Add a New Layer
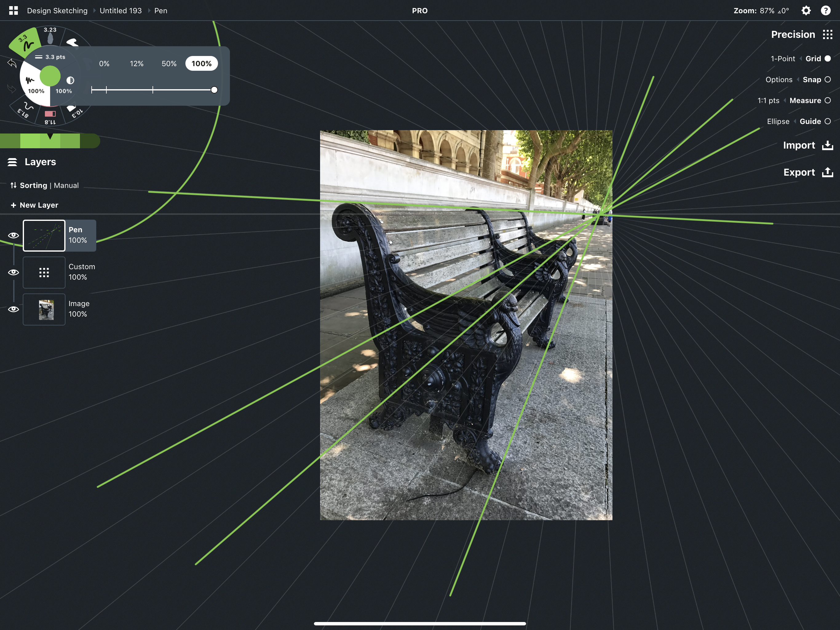Viewport: 840px width, 630px height. click(34, 205)
